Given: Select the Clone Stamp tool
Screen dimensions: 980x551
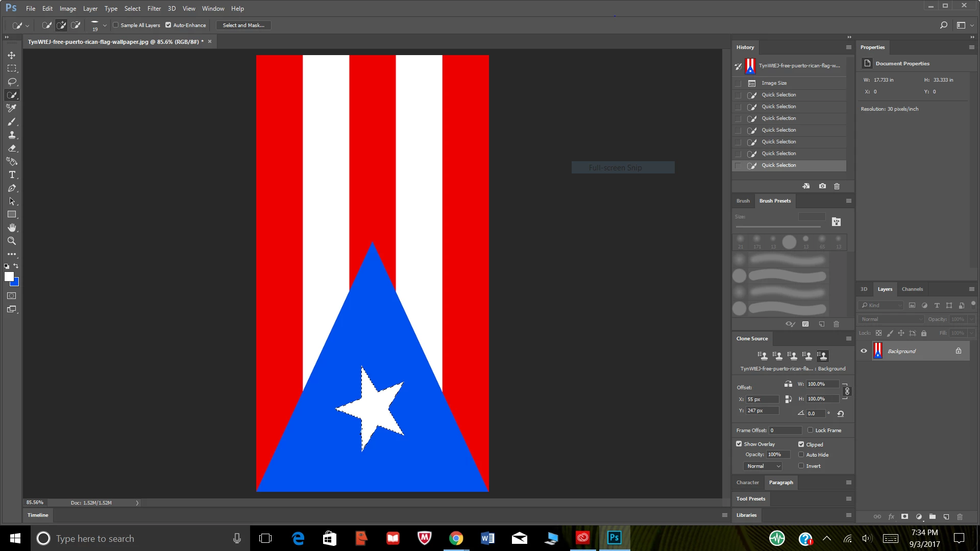Looking at the screenshot, I should (12, 135).
